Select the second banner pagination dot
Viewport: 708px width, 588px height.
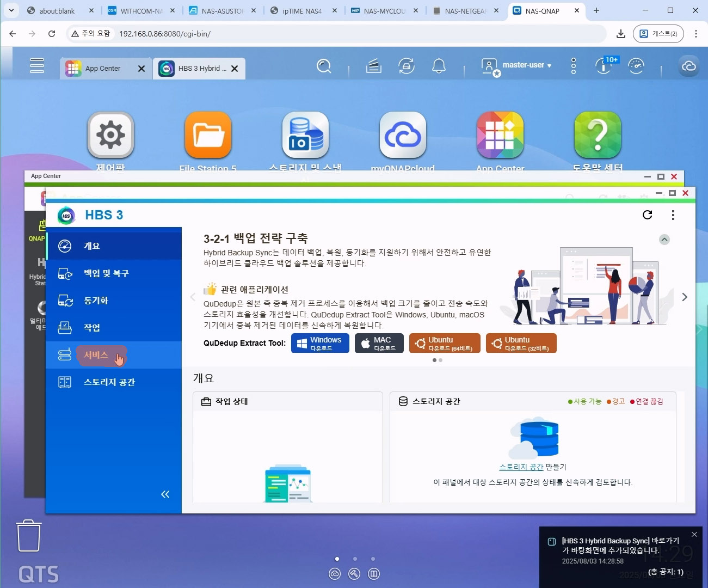pos(441,360)
